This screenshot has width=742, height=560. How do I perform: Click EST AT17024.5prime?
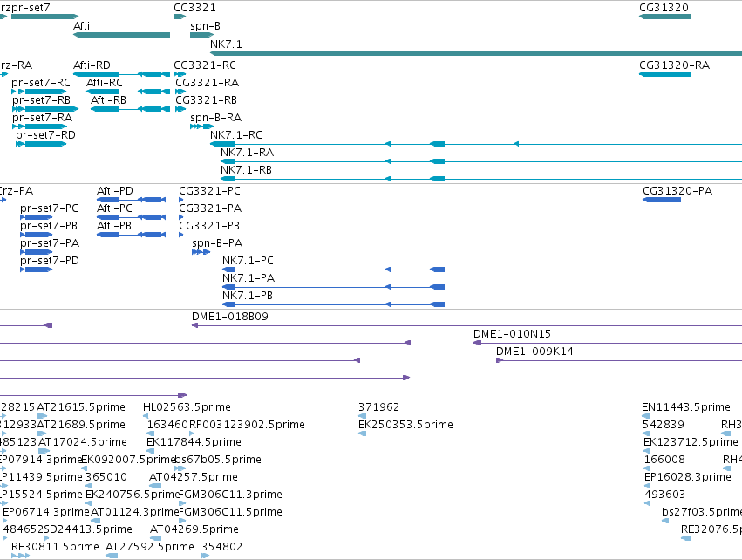82,442
